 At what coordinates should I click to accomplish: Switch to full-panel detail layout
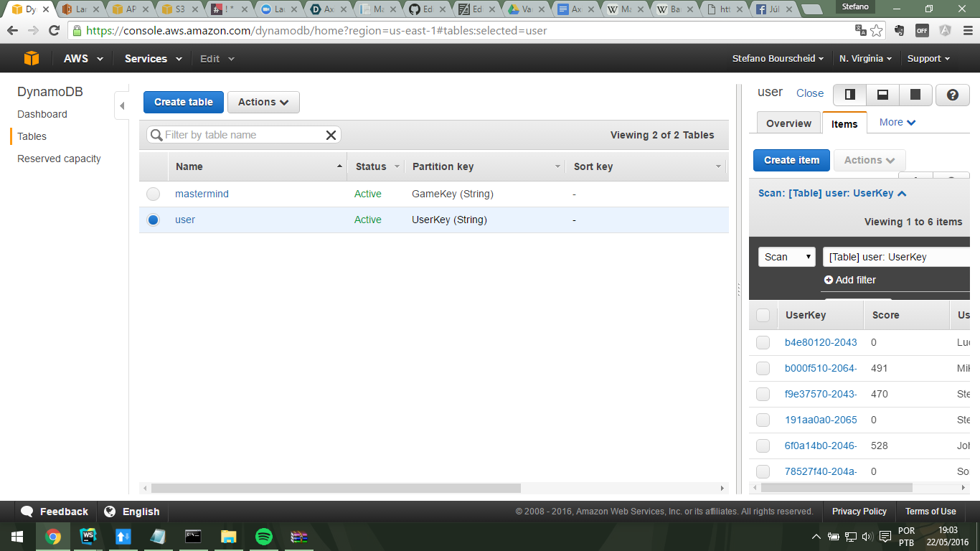coord(915,95)
